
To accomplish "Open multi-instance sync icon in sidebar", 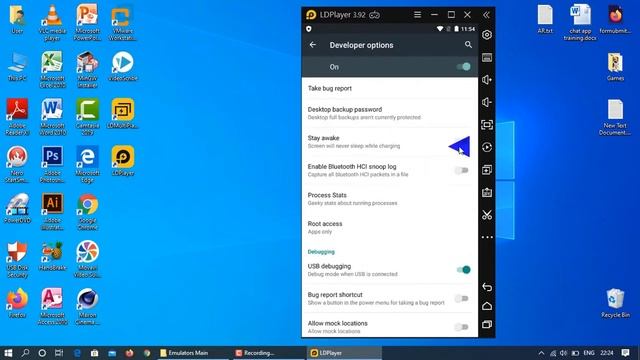I will (487, 170).
